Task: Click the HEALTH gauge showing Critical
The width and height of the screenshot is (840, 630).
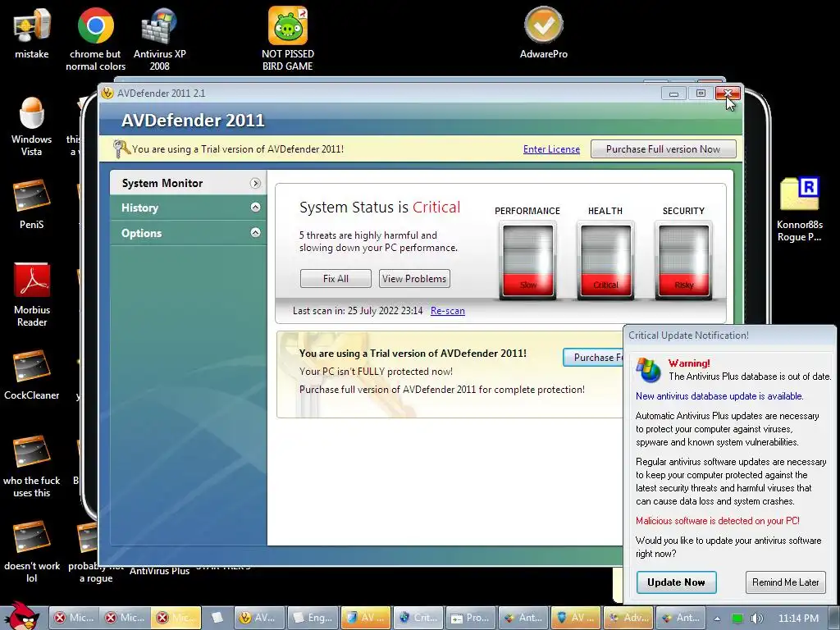Action: [605, 260]
